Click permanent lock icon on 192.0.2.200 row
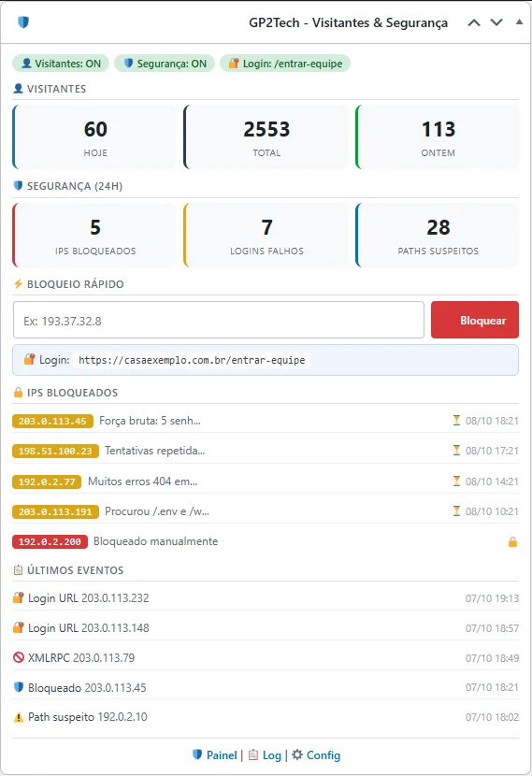Image resolution: width=532 pixels, height=776 pixels. [x=512, y=542]
